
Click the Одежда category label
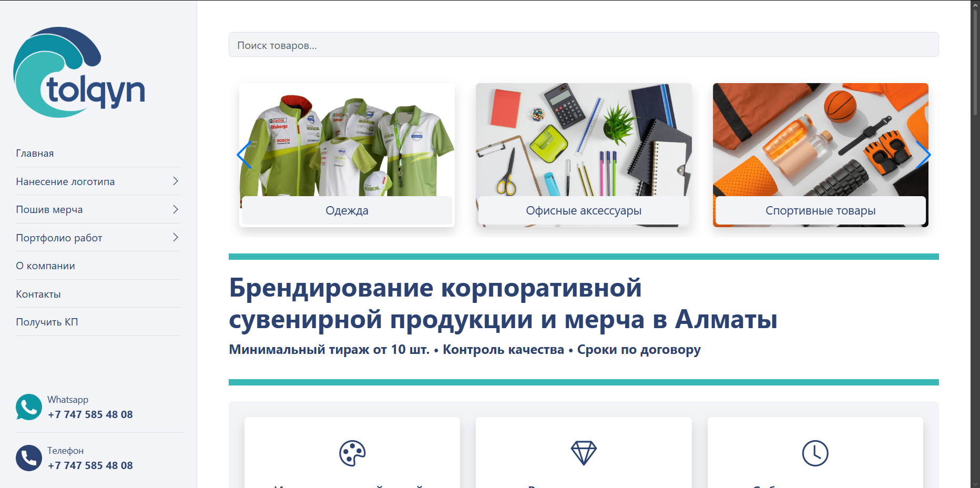(347, 210)
